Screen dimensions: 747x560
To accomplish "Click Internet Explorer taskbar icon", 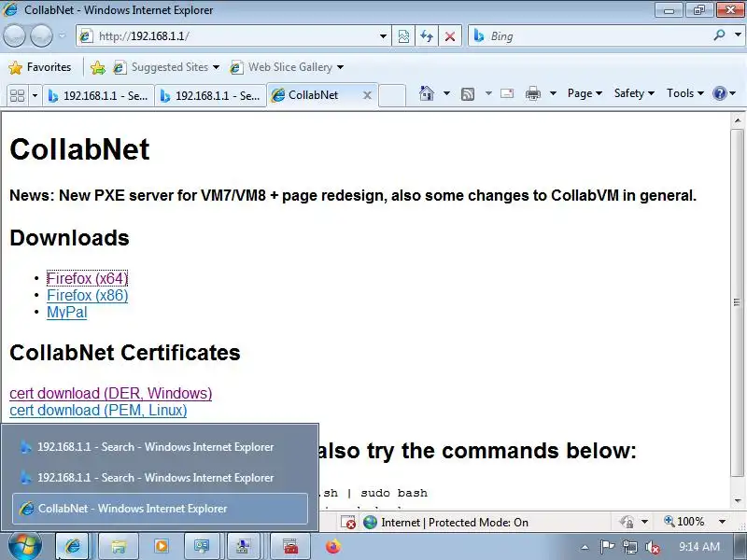I will tap(72, 546).
